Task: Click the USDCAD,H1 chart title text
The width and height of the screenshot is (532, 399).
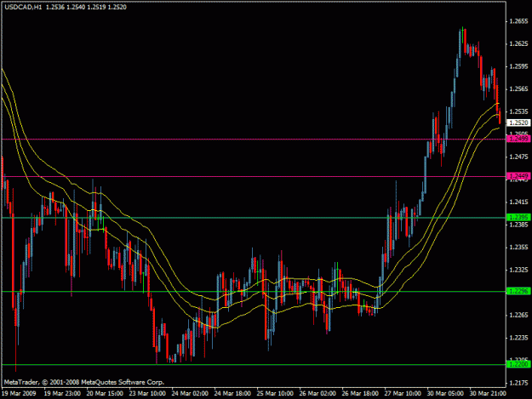Action: point(23,7)
